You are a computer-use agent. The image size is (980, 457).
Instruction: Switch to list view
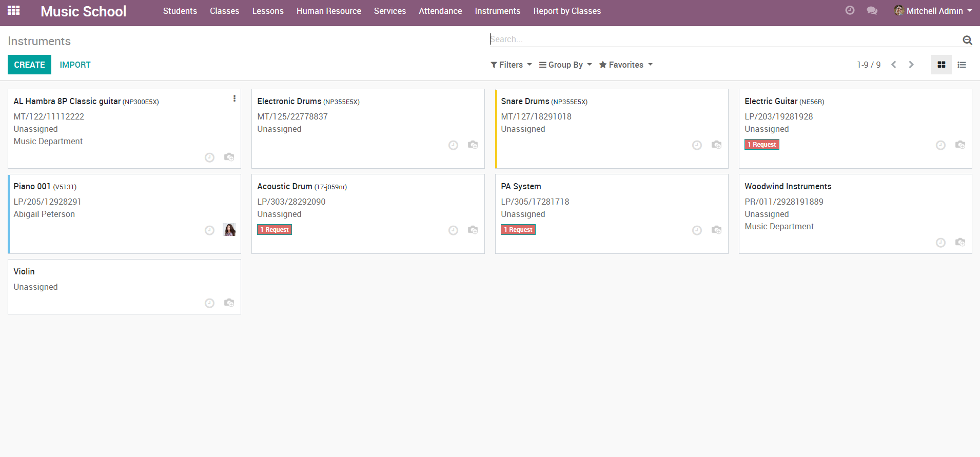coord(962,65)
